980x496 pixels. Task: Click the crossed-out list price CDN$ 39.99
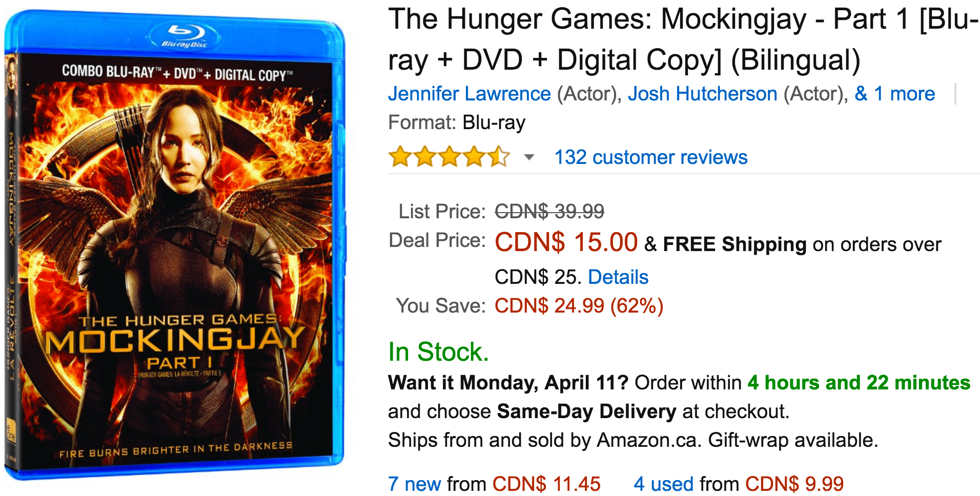[x=549, y=211]
